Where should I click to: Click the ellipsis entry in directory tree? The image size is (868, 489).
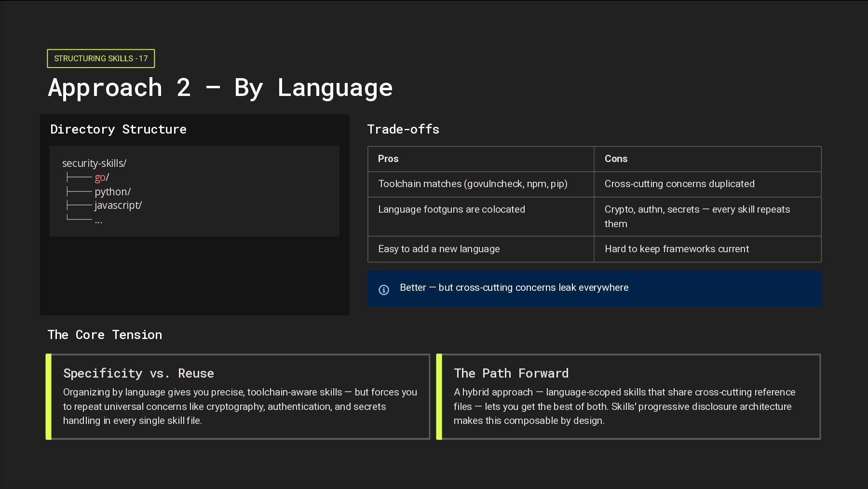(x=98, y=220)
